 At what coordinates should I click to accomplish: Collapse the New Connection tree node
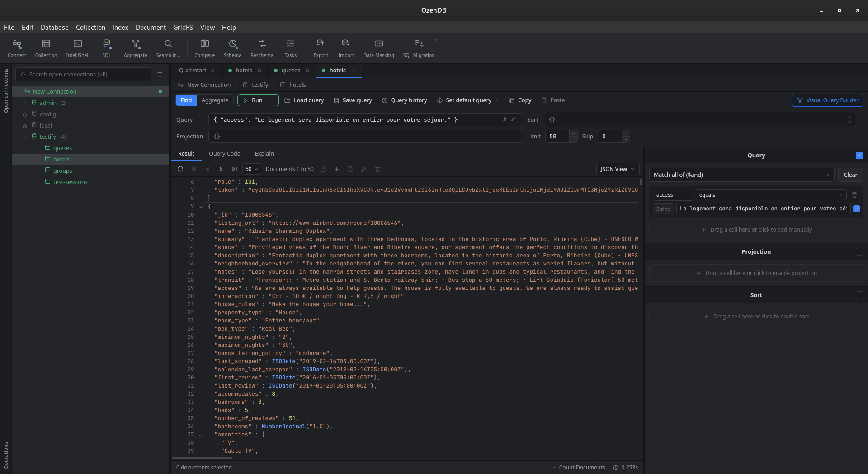click(18, 92)
